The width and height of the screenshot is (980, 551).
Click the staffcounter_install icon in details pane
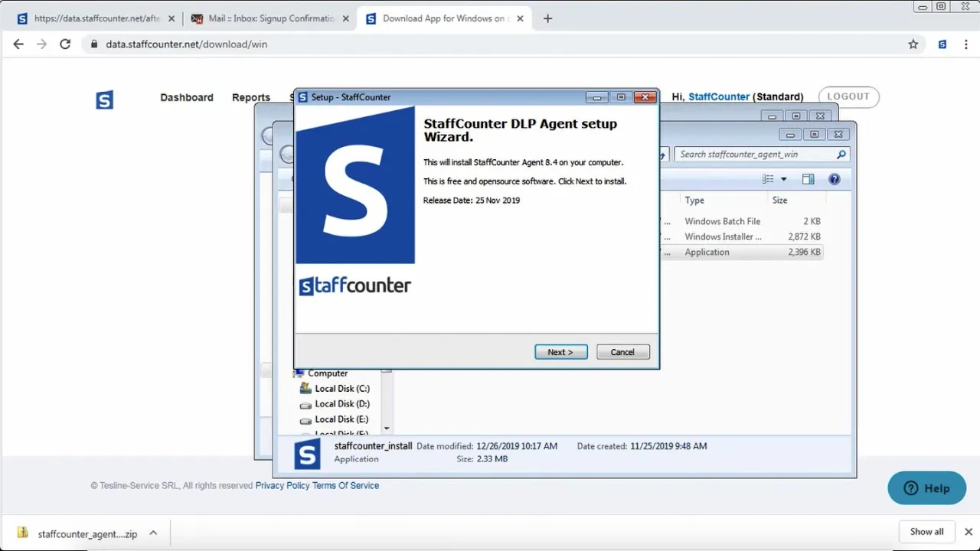click(307, 455)
